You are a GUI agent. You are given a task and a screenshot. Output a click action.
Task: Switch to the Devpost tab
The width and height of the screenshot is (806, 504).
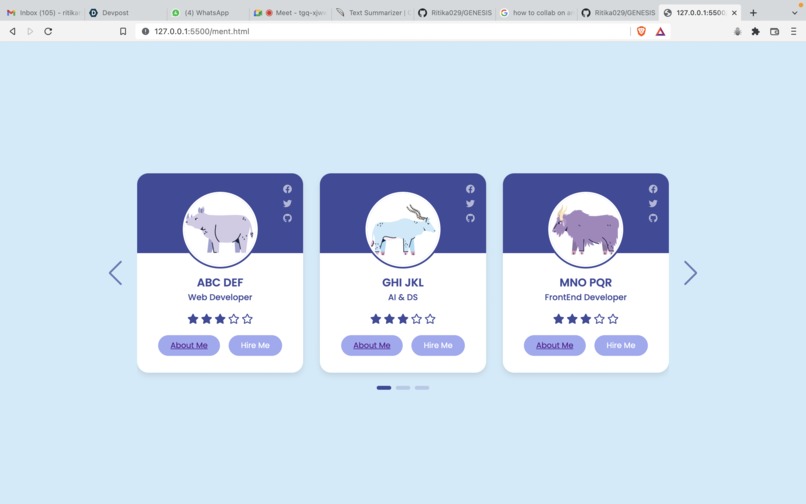[x=125, y=13]
